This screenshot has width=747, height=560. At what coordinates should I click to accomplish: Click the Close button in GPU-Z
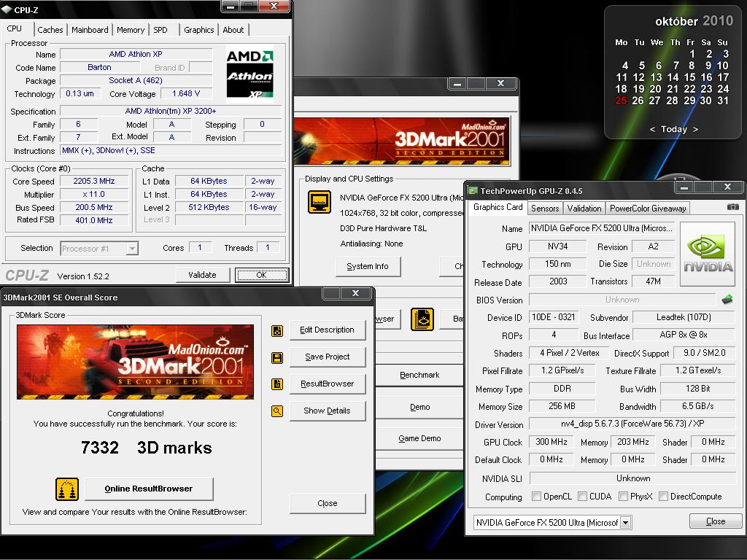tap(716, 521)
